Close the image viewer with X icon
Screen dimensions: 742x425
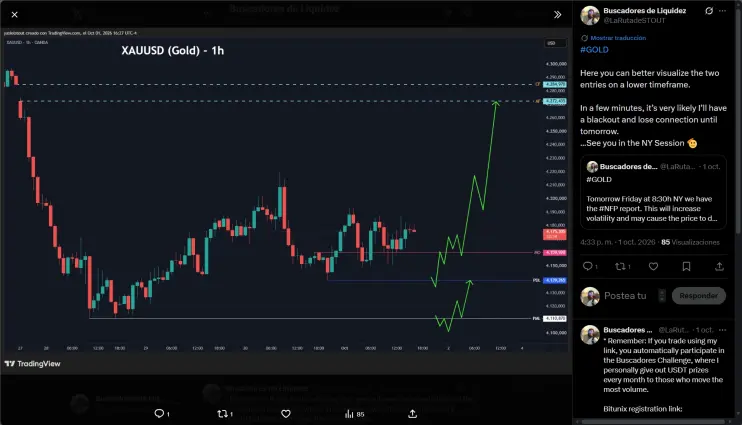[15, 15]
